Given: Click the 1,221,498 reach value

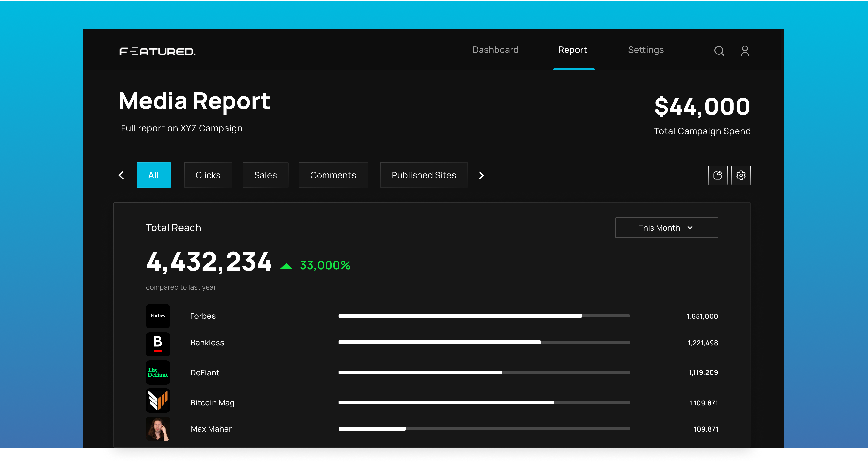Looking at the screenshot, I should (x=703, y=343).
